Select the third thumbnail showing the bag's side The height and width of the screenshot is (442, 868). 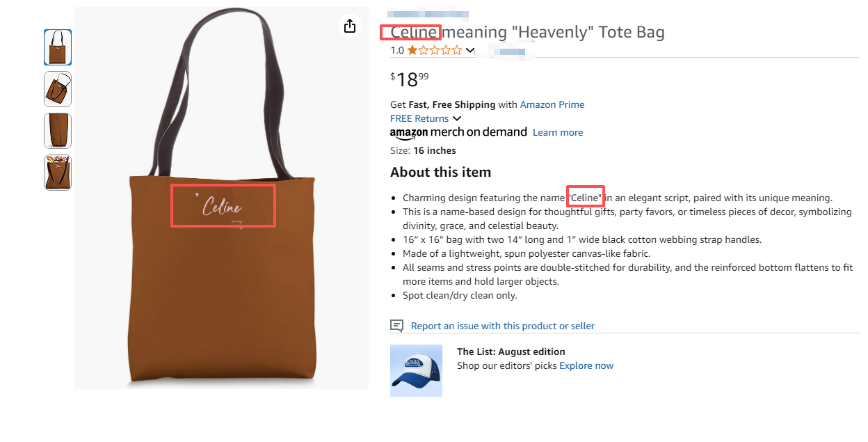click(x=58, y=131)
